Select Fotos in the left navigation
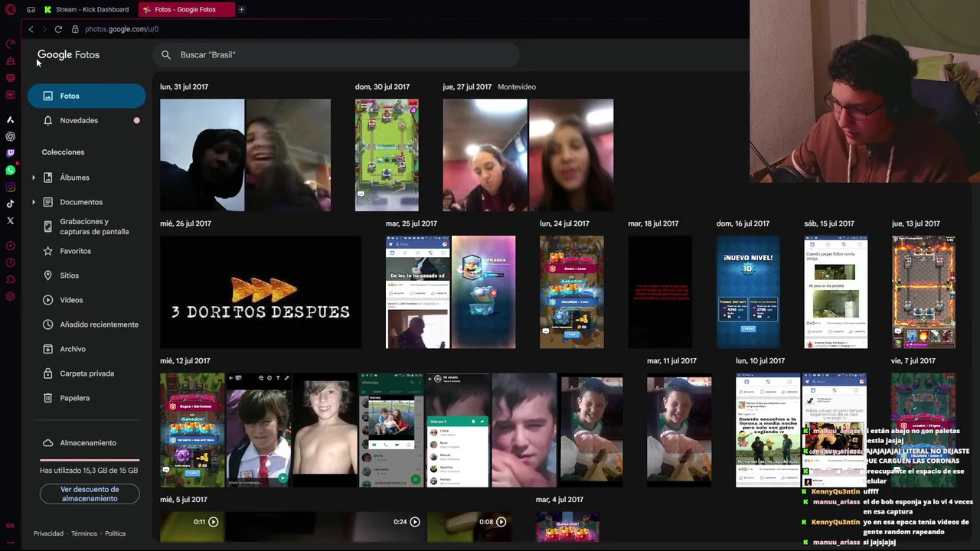The height and width of the screenshot is (551, 980). (87, 96)
